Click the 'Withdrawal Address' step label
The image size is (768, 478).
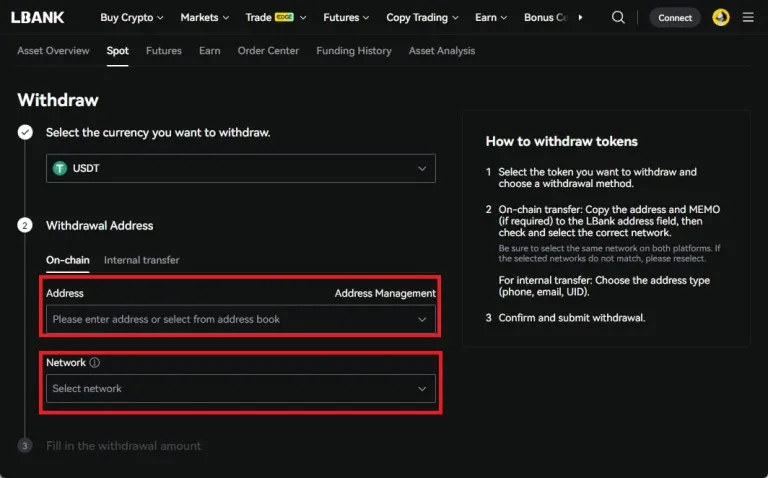click(99, 226)
